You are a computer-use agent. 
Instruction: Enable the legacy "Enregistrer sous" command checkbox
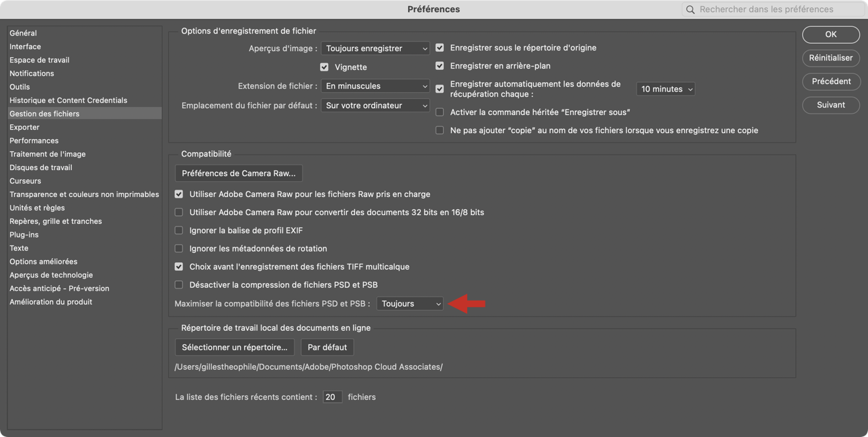point(440,112)
